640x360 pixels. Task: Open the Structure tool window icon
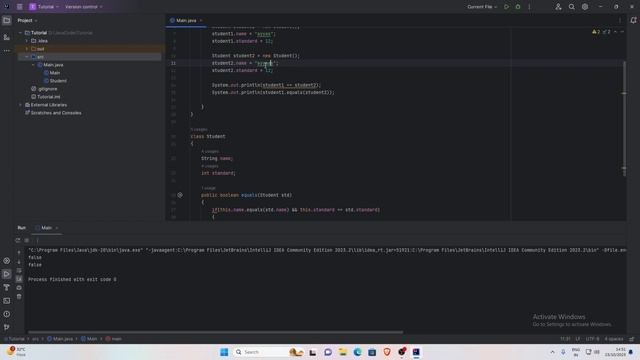point(7,37)
